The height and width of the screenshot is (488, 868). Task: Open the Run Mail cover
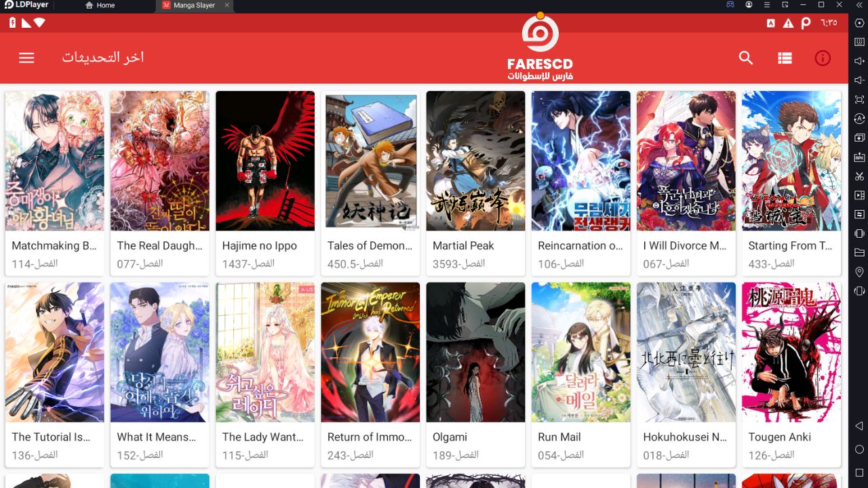click(x=581, y=352)
